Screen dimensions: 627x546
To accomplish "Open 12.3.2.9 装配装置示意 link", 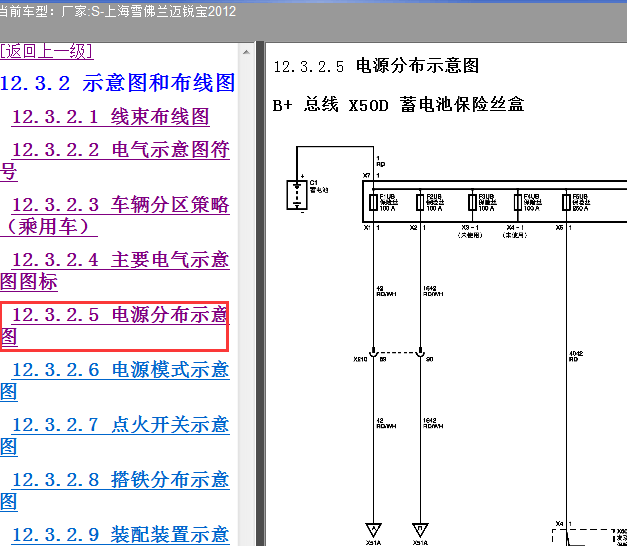I will (120, 535).
